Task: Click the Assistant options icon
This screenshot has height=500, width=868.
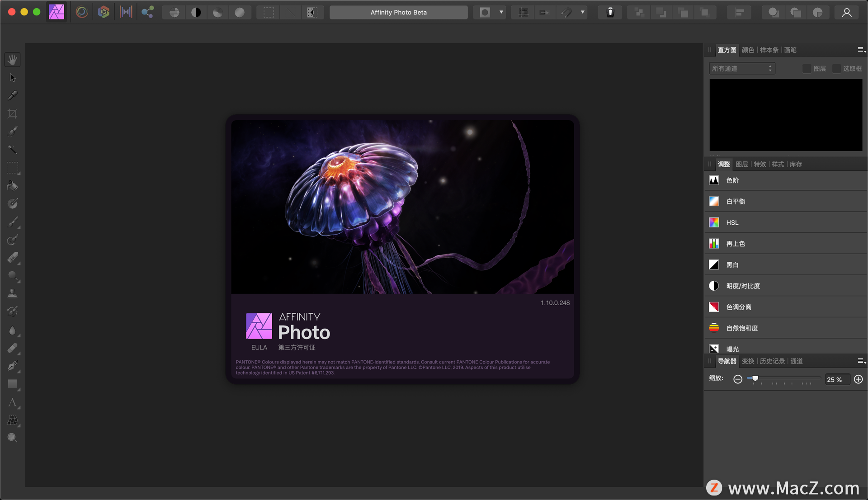Action: pos(610,13)
